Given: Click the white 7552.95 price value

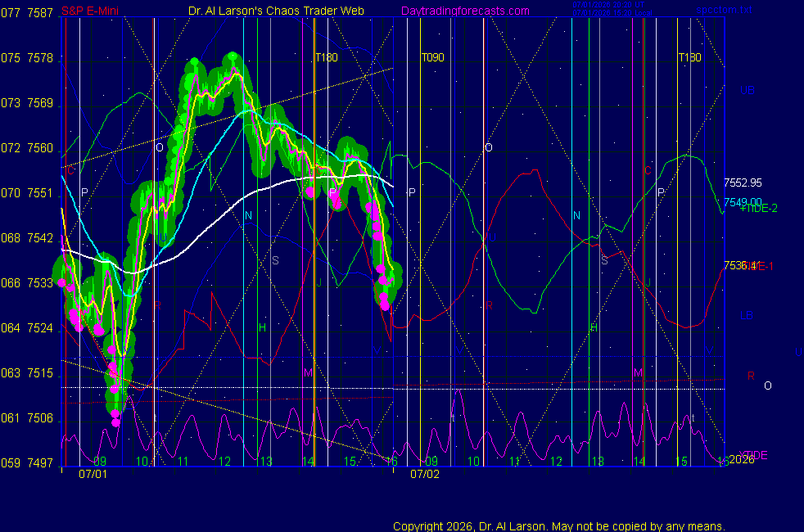Looking at the screenshot, I should (x=743, y=183).
